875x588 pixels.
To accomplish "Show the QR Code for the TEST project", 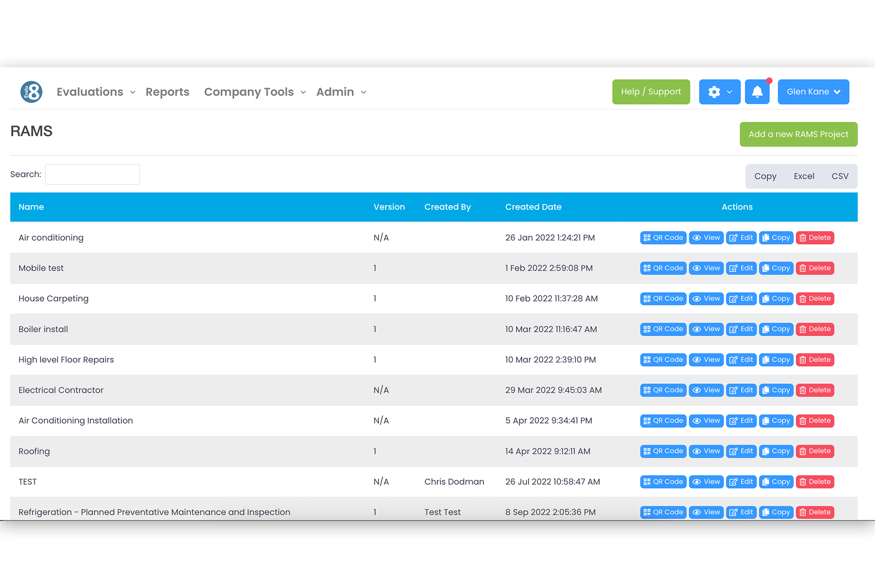I will pyautogui.click(x=663, y=482).
